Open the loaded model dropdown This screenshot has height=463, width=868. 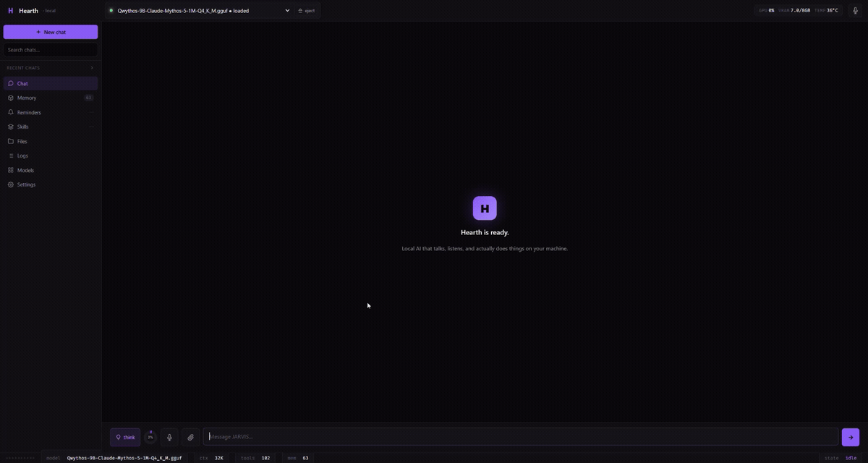coord(199,11)
